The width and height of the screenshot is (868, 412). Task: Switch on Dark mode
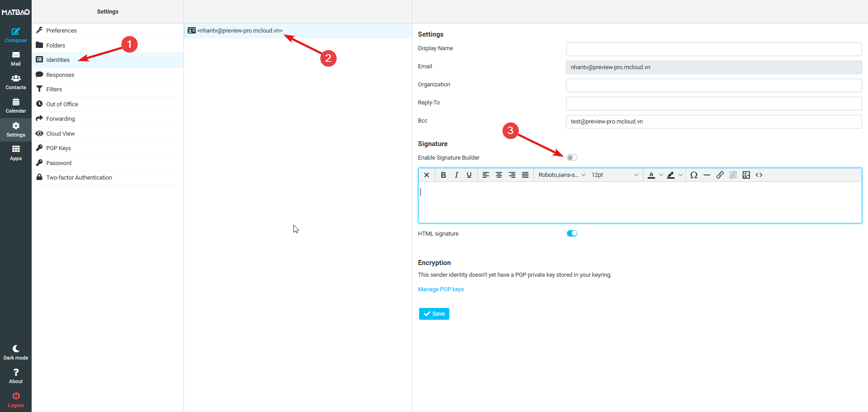tap(16, 352)
